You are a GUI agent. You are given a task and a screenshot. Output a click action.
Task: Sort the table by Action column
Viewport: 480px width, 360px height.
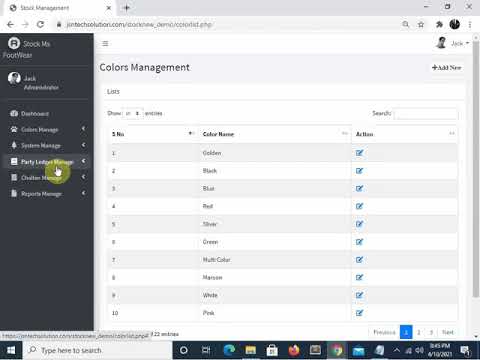coord(405,134)
